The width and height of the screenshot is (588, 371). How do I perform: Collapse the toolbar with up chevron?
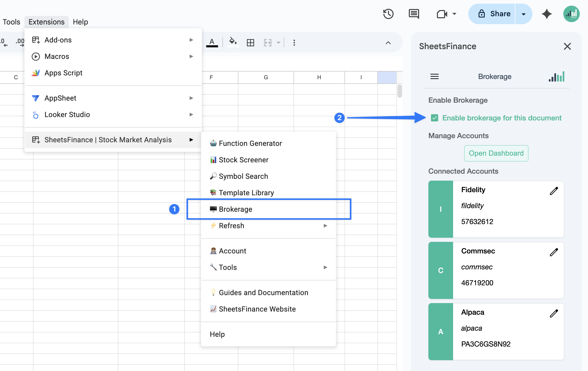tap(388, 43)
